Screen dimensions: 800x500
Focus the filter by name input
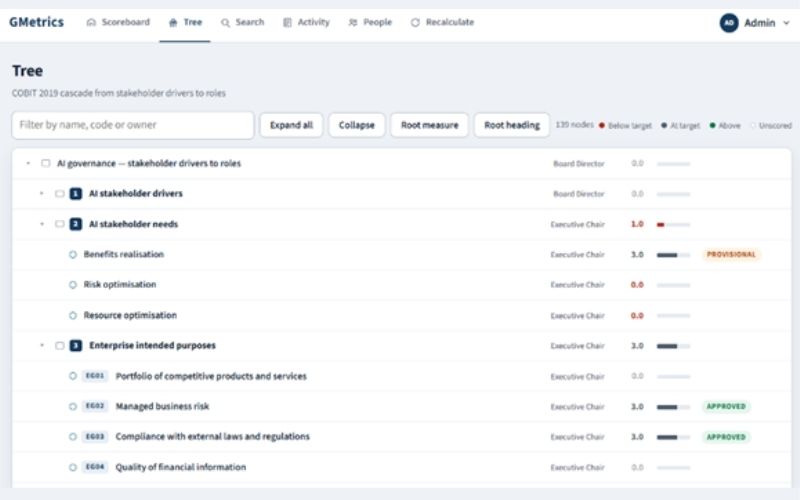click(133, 125)
